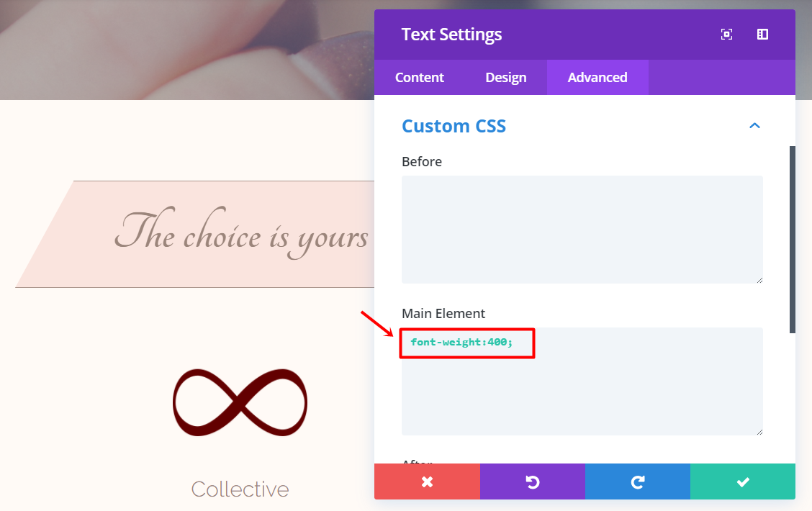Viewport: 812px width, 511px height.
Task: Click inside the Before CSS text area
Action: [582, 229]
